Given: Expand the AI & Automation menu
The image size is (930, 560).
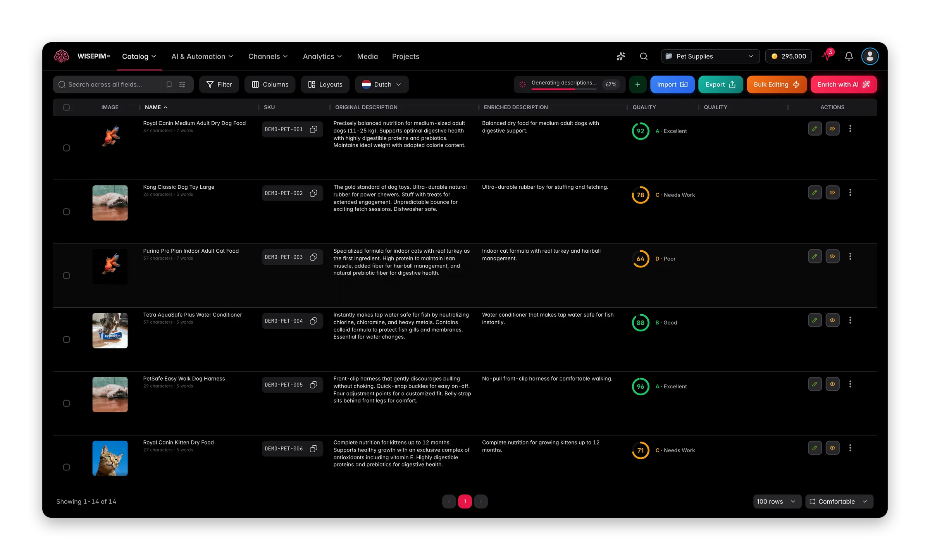Looking at the screenshot, I should coord(202,57).
